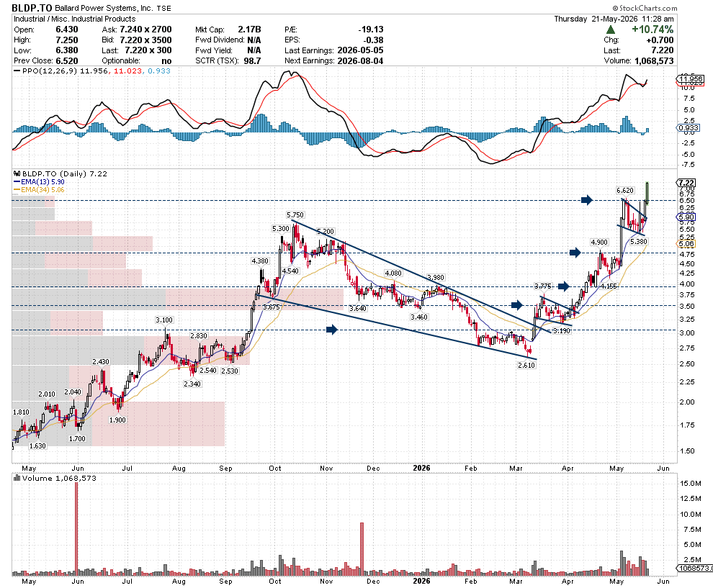
Task: Click the Open value 6.430
Action: tap(67, 30)
